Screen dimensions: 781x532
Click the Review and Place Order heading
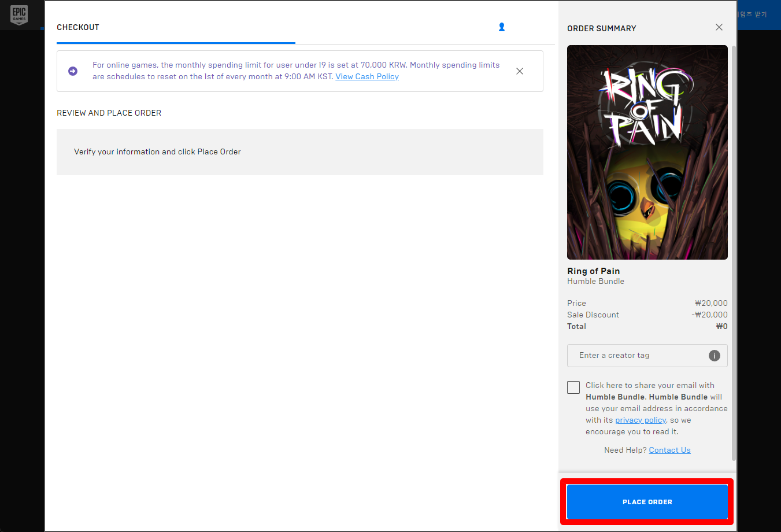point(109,113)
